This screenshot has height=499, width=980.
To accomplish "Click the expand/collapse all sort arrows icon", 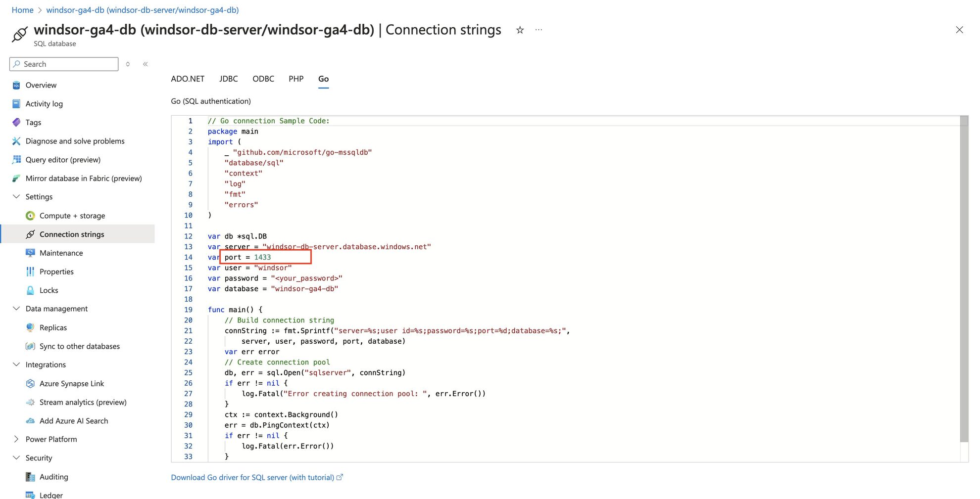I will (x=128, y=64).
